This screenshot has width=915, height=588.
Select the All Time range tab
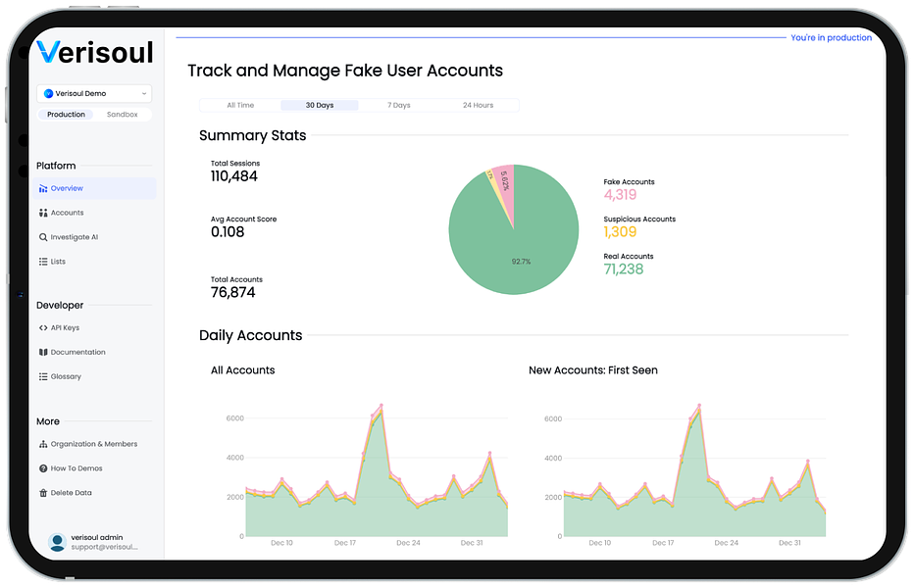[240, 106]
